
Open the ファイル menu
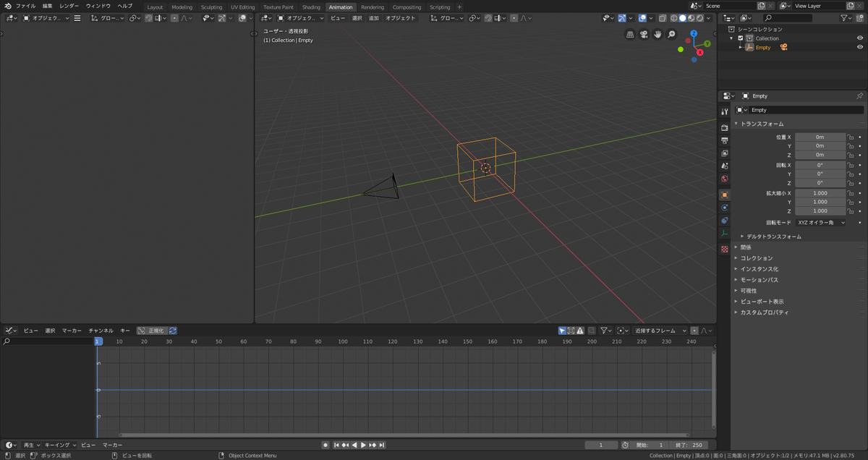point(26,6)
